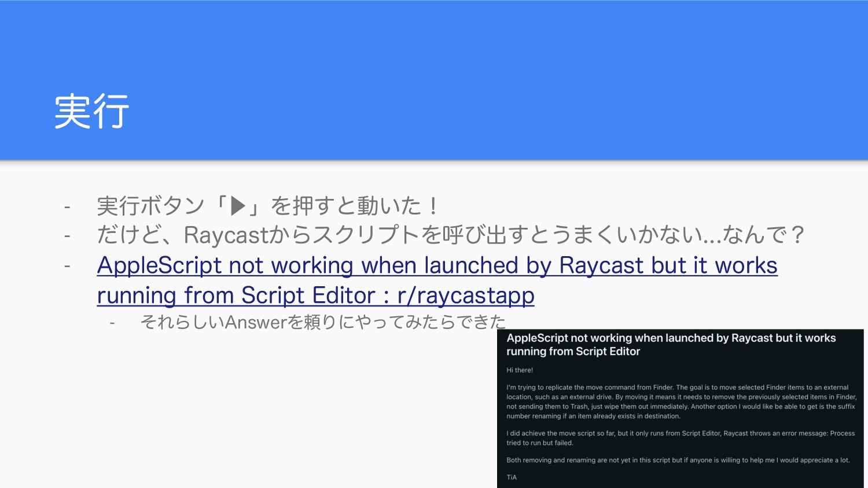The width and height of the screenshot is (868, 488).
Task: Click sub-bullet それらしいAnswerを頼りにやってみたらできた
Action: (323, 321)
